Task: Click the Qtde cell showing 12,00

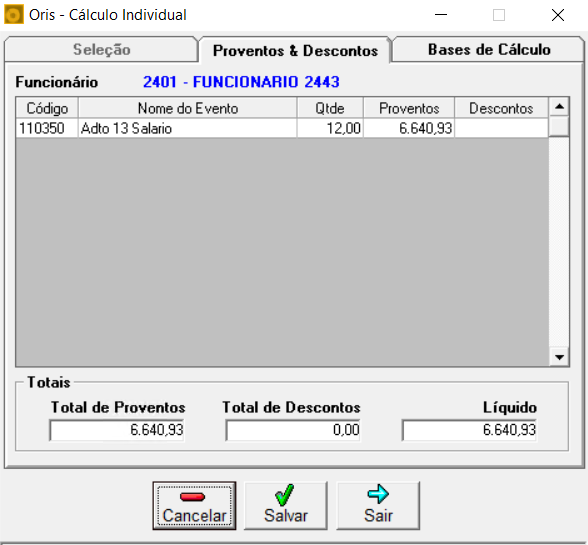Action: (x=330, y=128)
